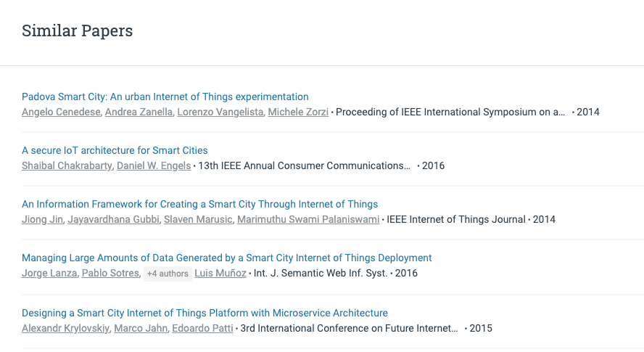Open the Microservice Architecture platform paper
Image resolution: width=644 pixels, height=352 pixels.
205,313
